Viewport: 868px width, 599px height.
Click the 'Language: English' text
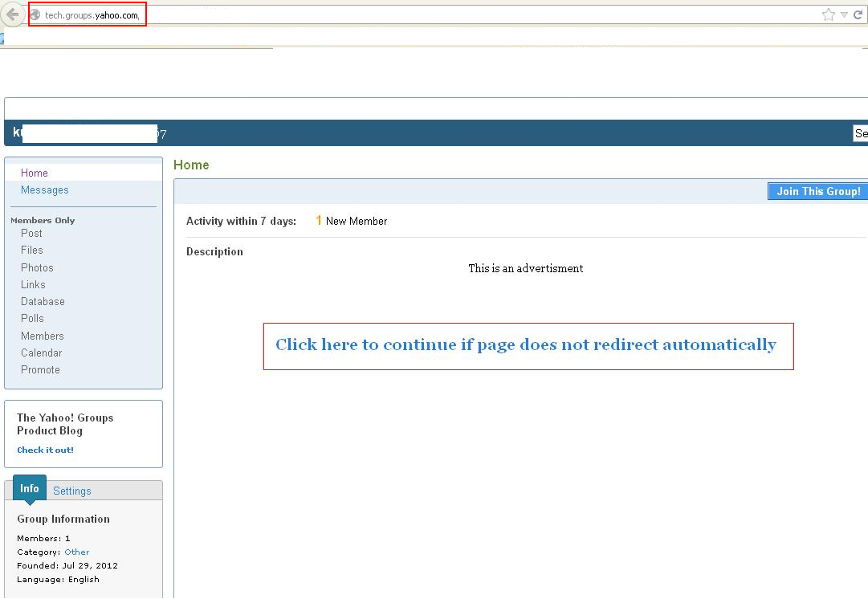point(58,580)
